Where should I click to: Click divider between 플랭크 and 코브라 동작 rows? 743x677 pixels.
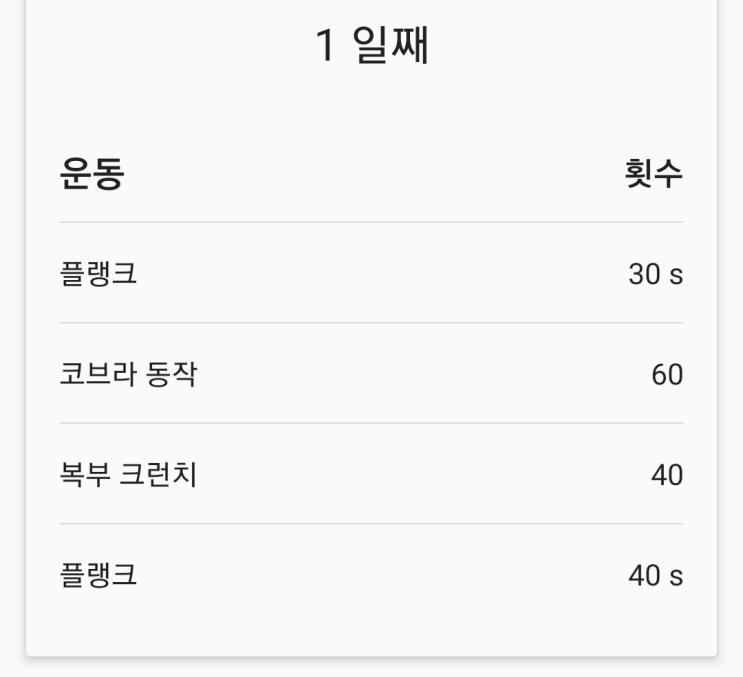[x=372, y=323]
